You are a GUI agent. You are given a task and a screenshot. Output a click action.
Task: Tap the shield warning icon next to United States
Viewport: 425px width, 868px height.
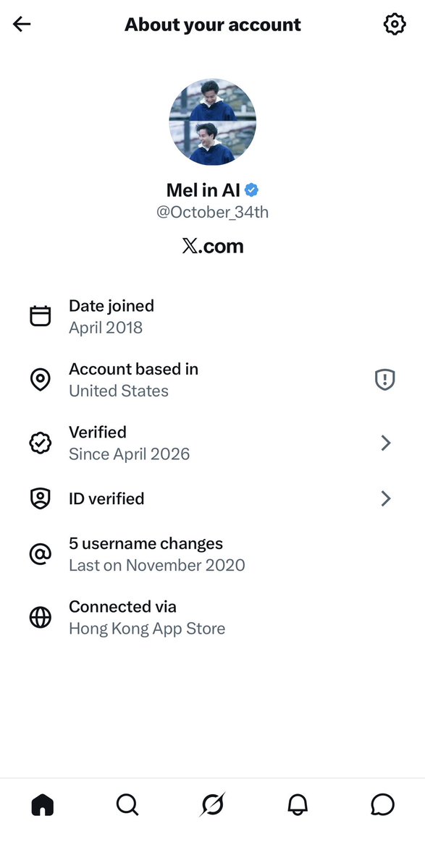coord(385,380)
